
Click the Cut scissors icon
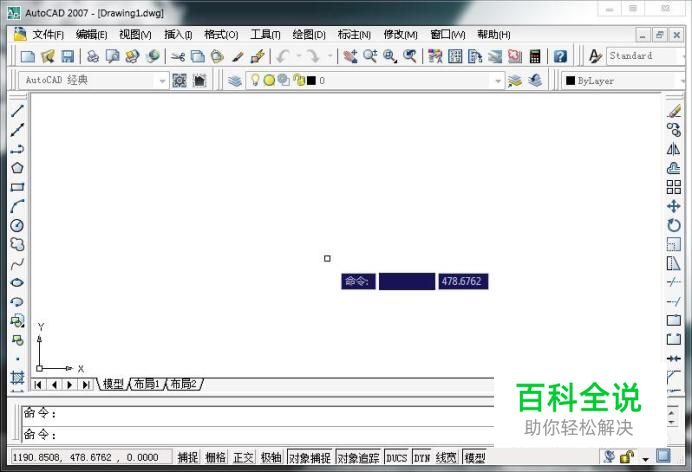coord(177,56)
